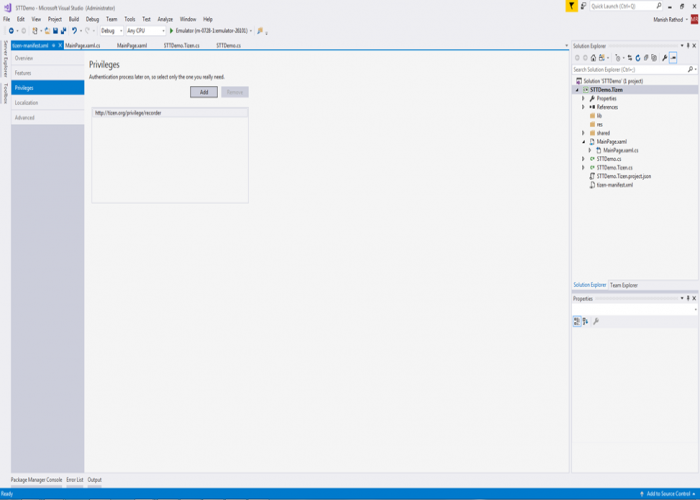The height and width of the screenshot is (500, 700).
Task: Click the Undo toolbar icon
Action: coord(74,31)
